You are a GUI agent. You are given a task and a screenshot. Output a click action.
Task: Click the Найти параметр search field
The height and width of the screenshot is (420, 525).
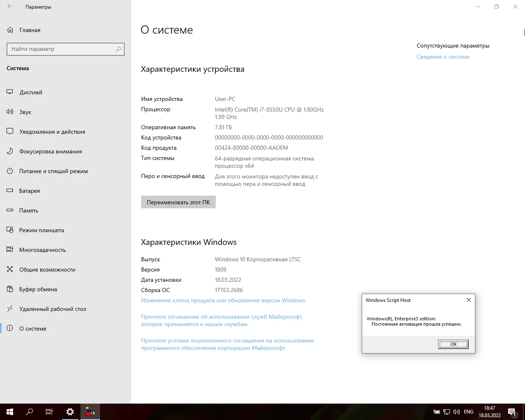click(66, 49)
